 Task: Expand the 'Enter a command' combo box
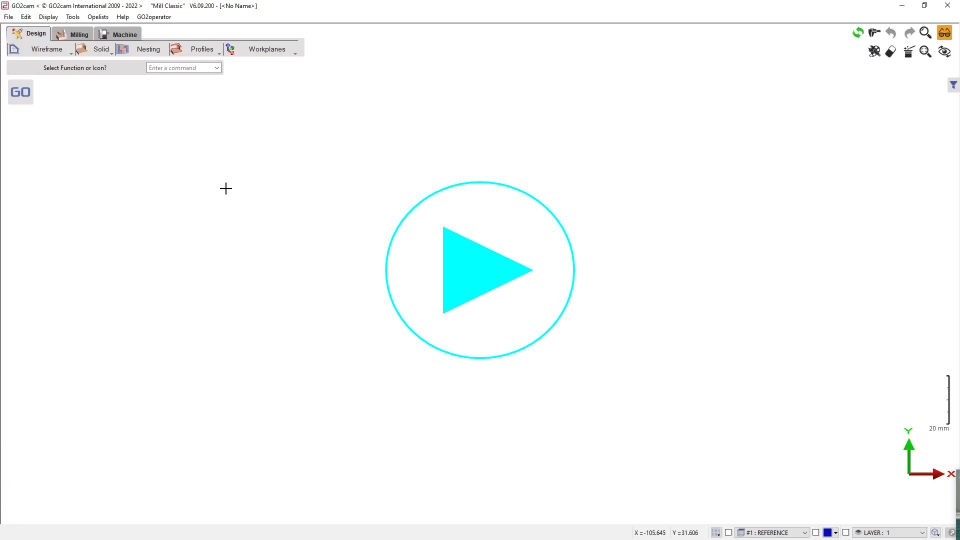216,68
